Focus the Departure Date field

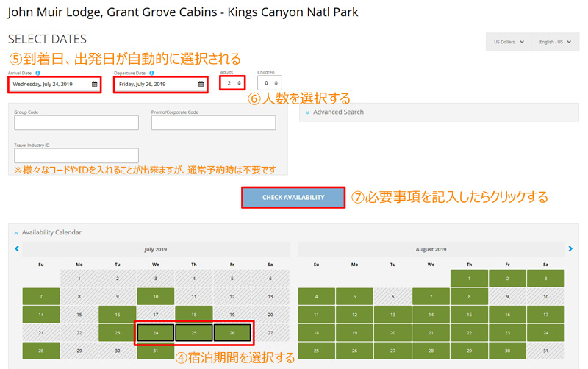161,84
